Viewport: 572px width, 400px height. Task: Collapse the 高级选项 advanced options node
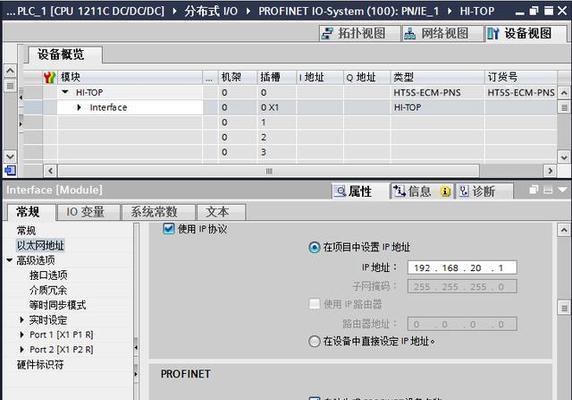click(10, 260)
